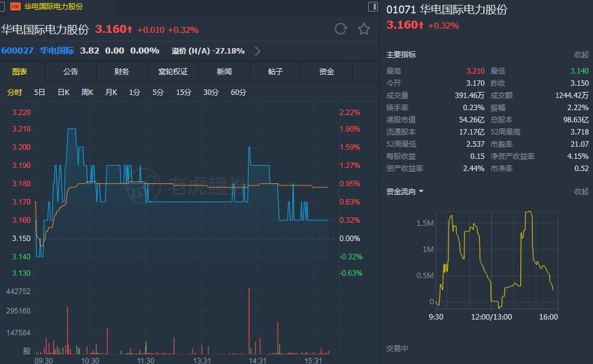Open the 新闻 tab
593x364 pixels.
[224, 72]
